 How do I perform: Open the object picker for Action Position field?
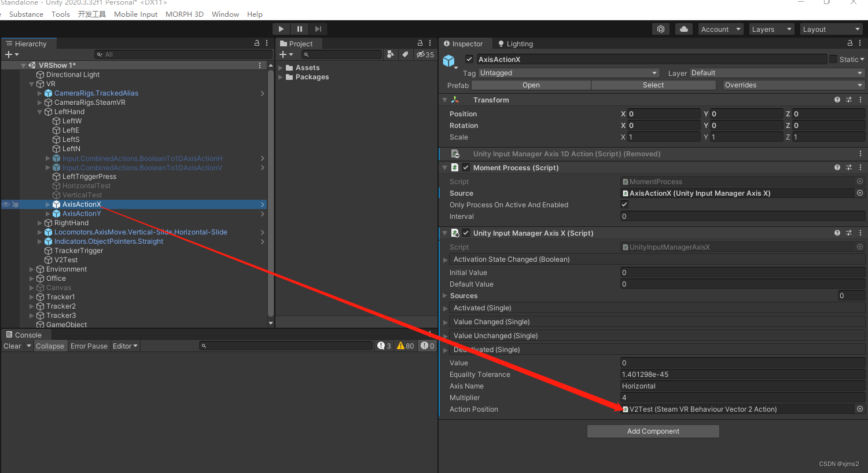pos(860,409)
